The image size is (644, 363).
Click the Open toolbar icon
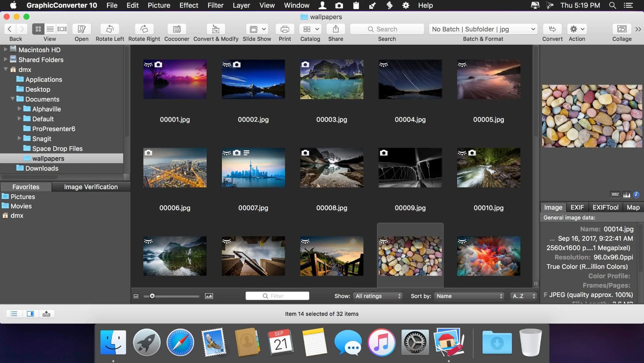point(81,29)
